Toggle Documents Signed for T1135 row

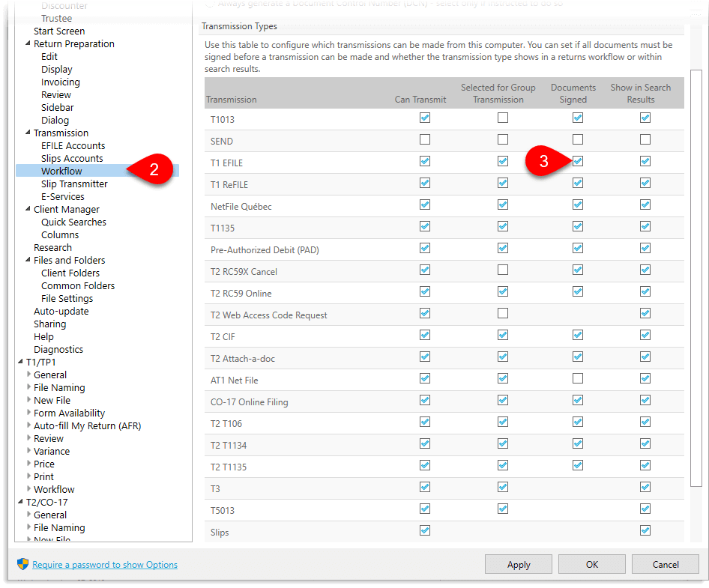point(577,226)
